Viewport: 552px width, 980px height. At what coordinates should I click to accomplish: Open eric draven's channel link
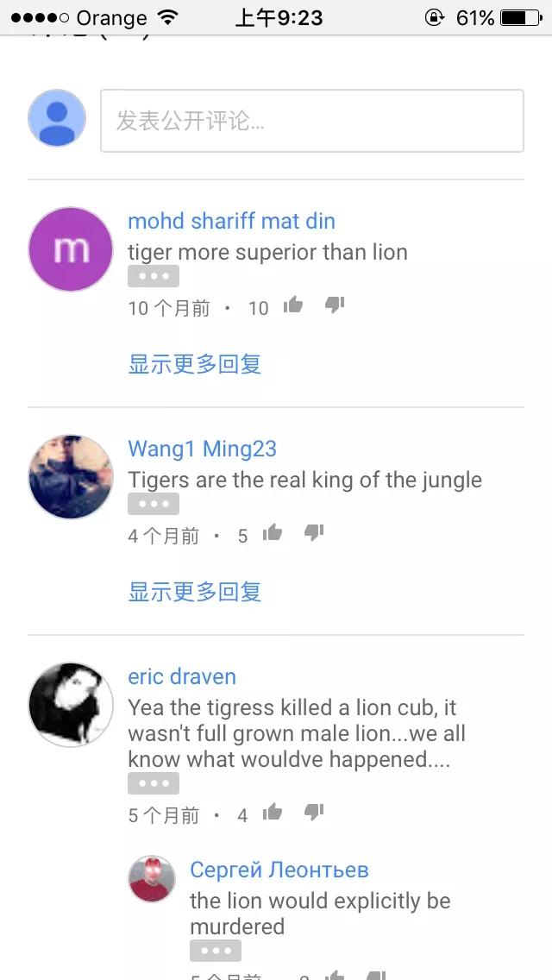point(182,676)
